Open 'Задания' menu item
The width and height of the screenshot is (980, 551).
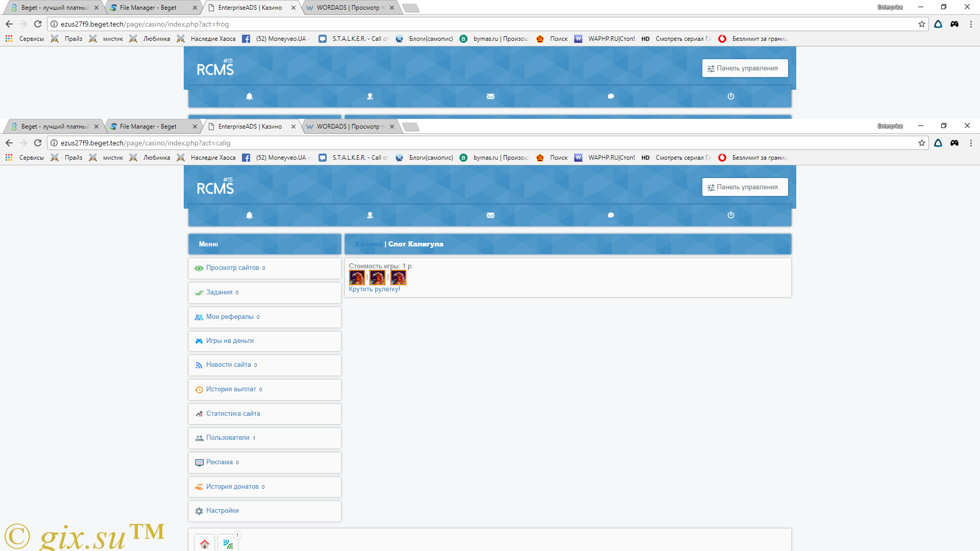(264, 292)
